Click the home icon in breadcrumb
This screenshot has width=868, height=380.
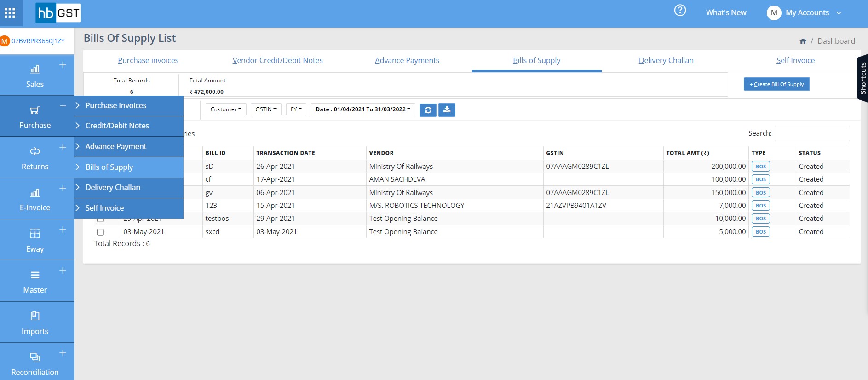803,41
